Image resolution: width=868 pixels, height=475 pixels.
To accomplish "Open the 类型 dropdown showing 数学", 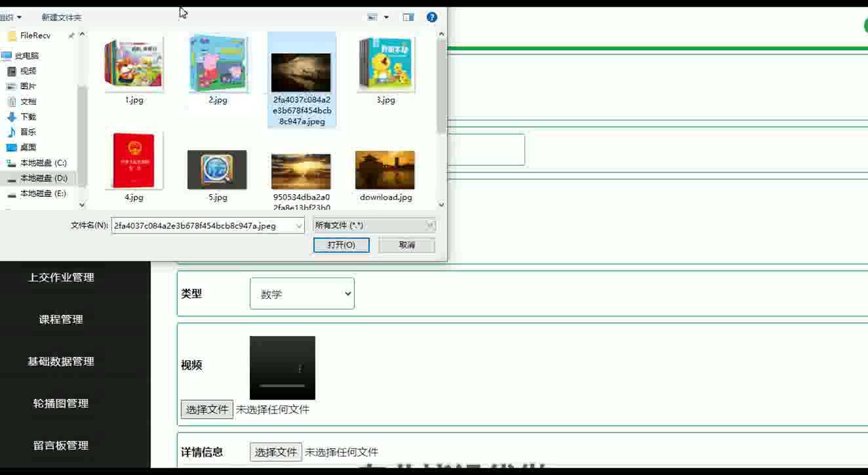I will (302, 294).
